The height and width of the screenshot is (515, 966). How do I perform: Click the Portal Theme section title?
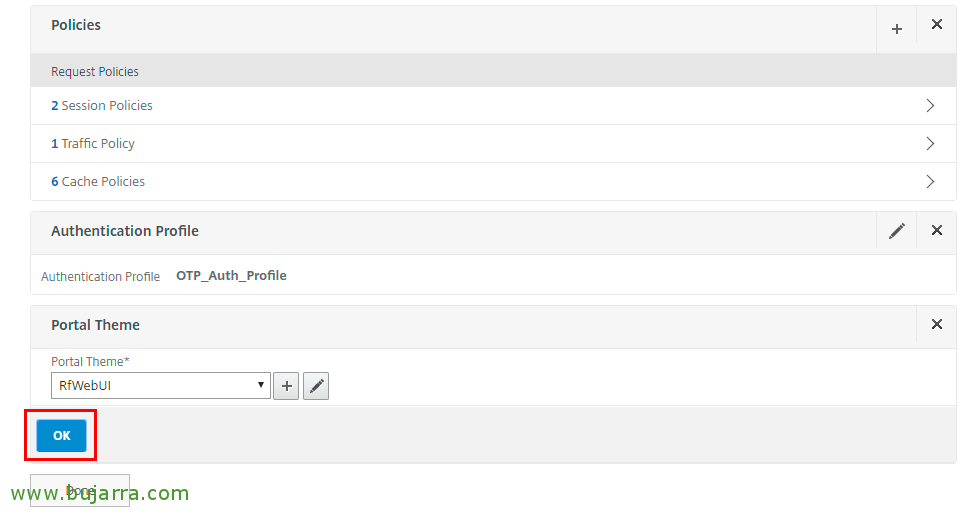pos(95,325)
